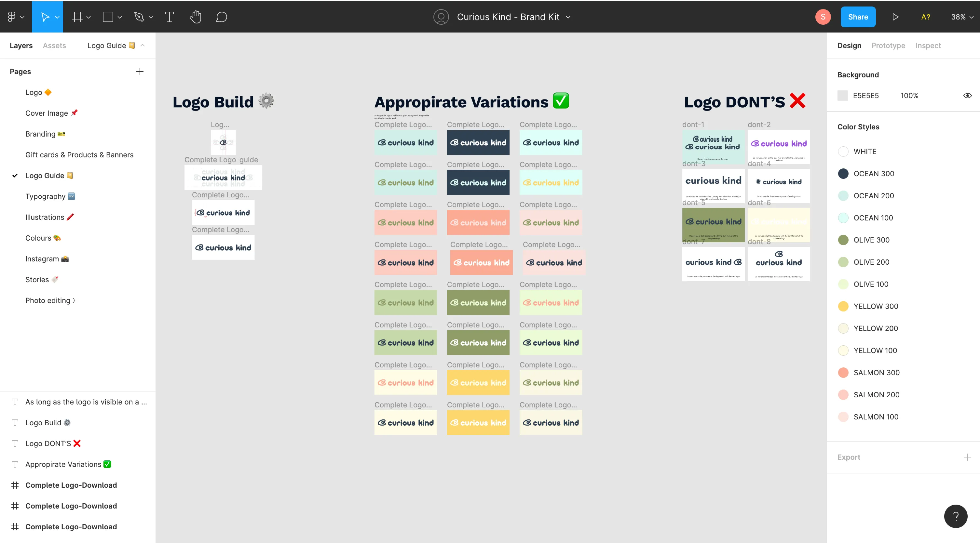The image size is (980, 543).
Task: Select the Frame tool
Action: click(x=77, y=17)
